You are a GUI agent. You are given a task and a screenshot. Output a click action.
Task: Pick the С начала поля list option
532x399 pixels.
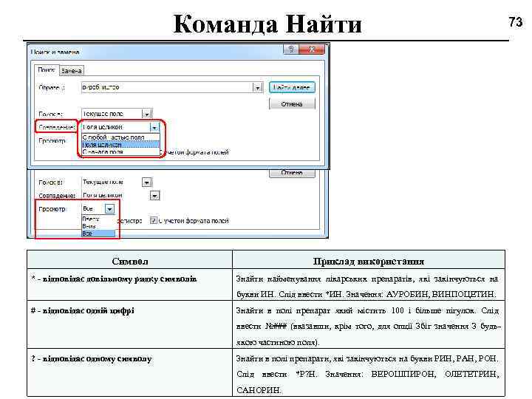click(x=120, y=152)
